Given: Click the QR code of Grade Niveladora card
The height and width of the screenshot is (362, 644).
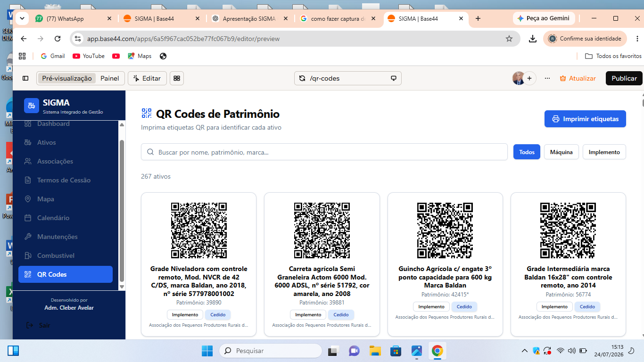Looking at the screenshot, I should (x=198, y=230).
